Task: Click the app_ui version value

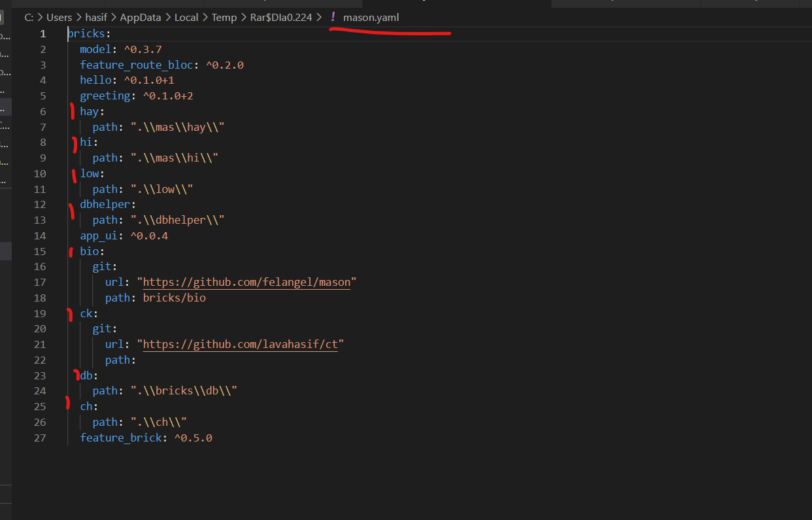Action: [149, 235]
